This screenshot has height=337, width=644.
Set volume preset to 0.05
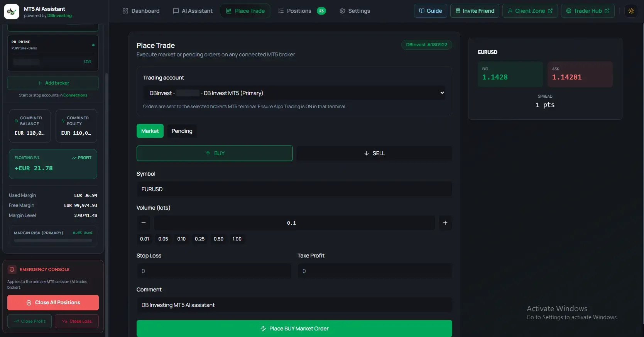[x=163, y=239]
